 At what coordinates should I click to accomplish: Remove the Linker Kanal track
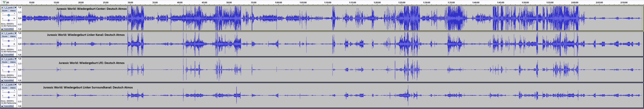2,33
